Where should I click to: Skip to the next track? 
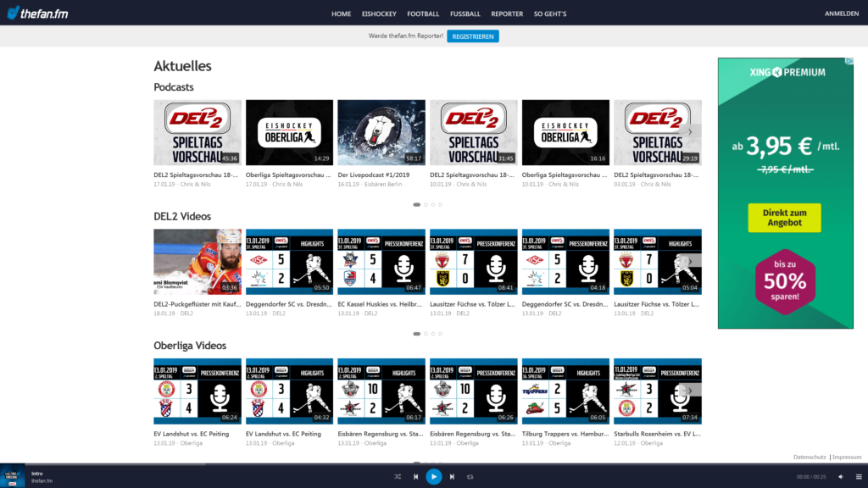coord(452,476)
